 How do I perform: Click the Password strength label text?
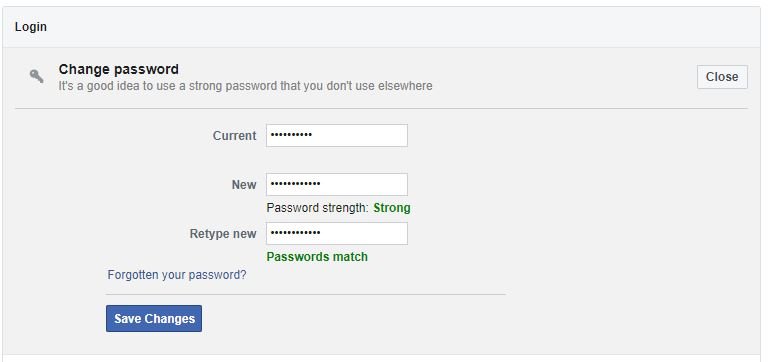(x=318, y=208)
